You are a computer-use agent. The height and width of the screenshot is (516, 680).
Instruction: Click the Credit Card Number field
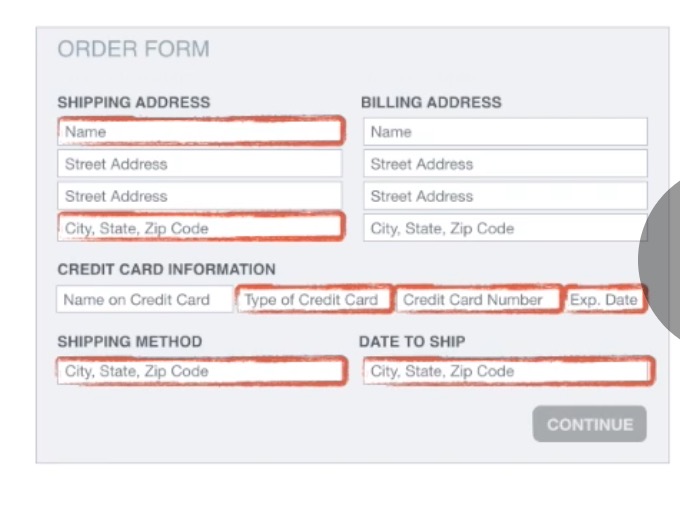[478, 299]
